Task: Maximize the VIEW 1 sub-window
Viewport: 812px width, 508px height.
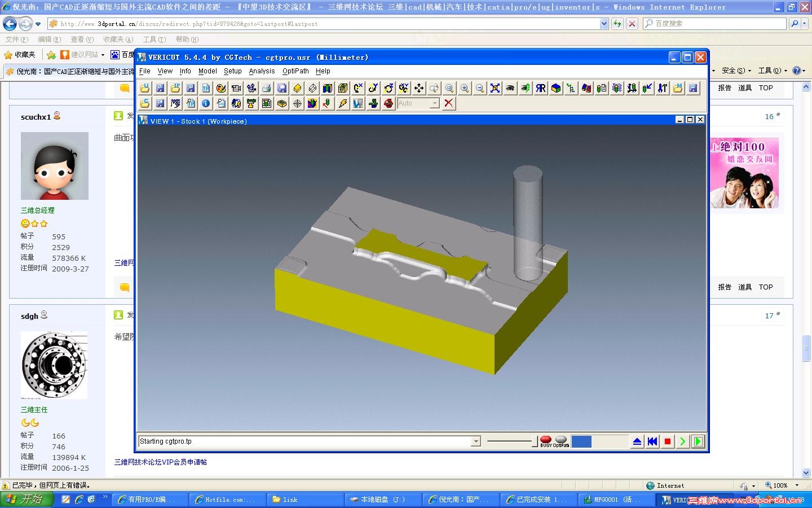Action: (x=690, y=120)
